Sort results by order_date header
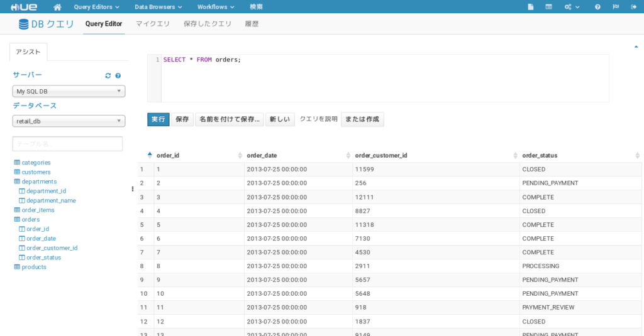This screenshot has height=336, width=644. [262, 156]
